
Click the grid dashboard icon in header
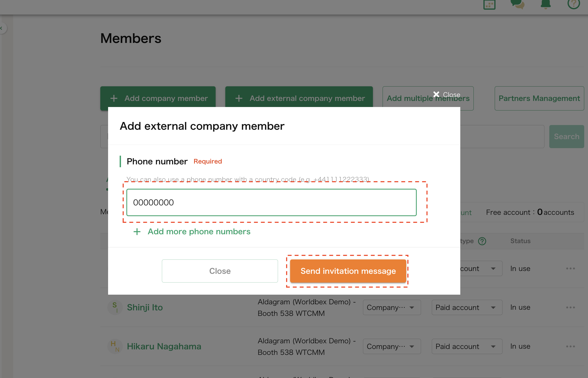coord(489,5)
